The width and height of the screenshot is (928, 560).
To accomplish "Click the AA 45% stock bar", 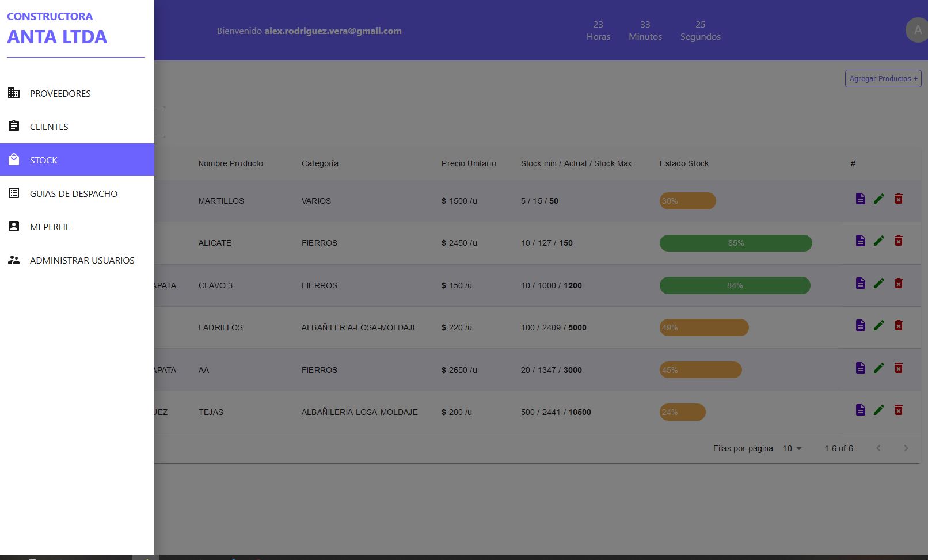I will 701,370.
